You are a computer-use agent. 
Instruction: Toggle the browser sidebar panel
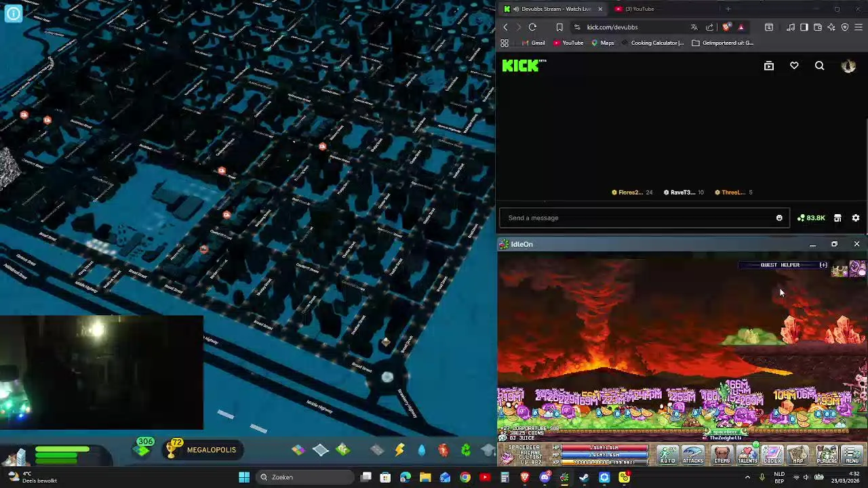804,27
